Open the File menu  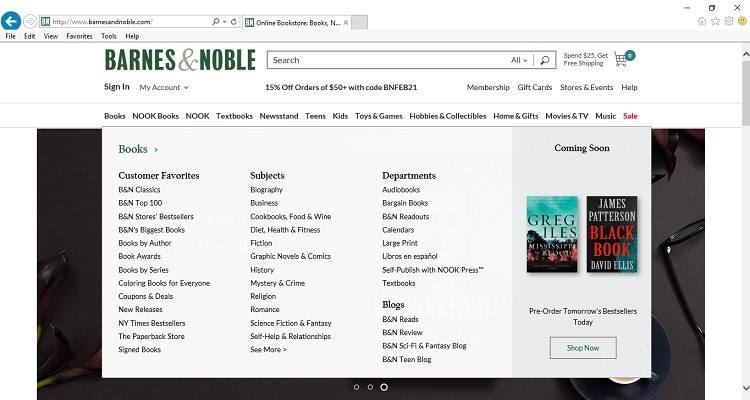point(11,36)
